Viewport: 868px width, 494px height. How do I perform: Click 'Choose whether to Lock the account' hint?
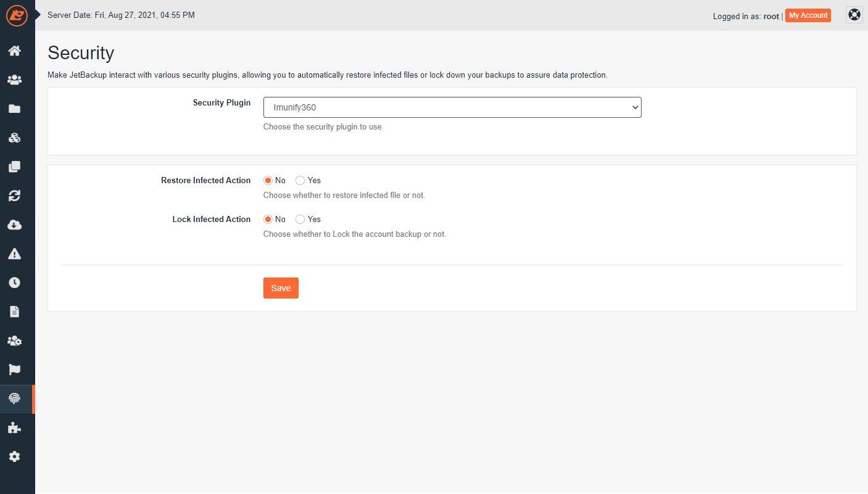pyautogui.click(x=355, y=234)
